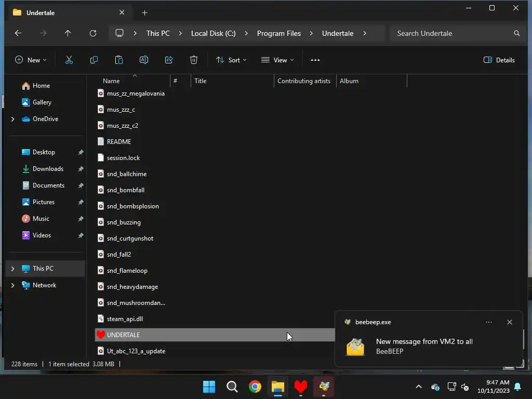Go to Program Files breadcrumb

point(279,33)
